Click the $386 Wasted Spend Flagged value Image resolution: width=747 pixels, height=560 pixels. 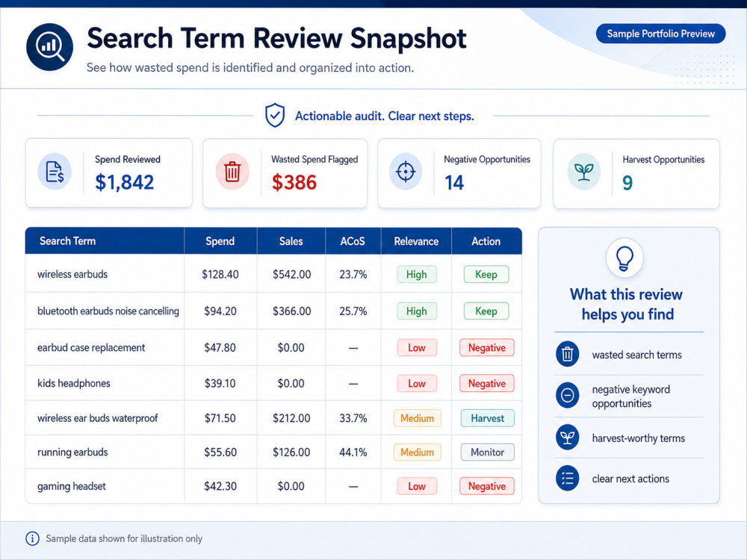294,182
